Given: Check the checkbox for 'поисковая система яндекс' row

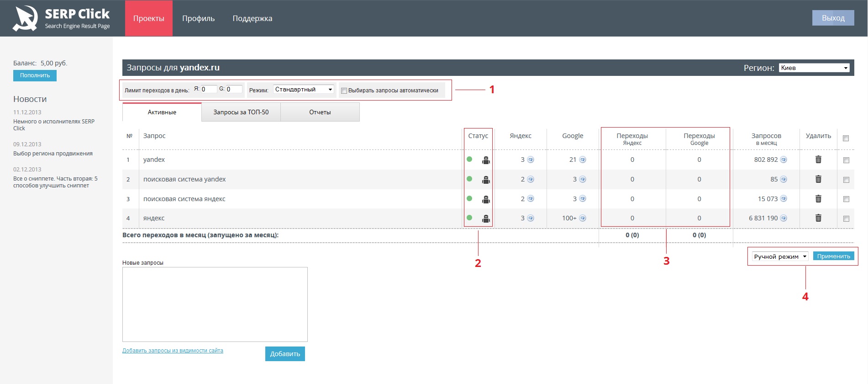Looking at the screenshot, I should pos(846,199).
